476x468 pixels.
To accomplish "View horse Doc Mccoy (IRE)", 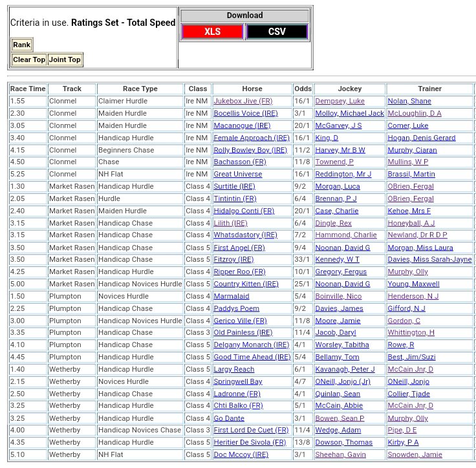I will coord(241,455).
